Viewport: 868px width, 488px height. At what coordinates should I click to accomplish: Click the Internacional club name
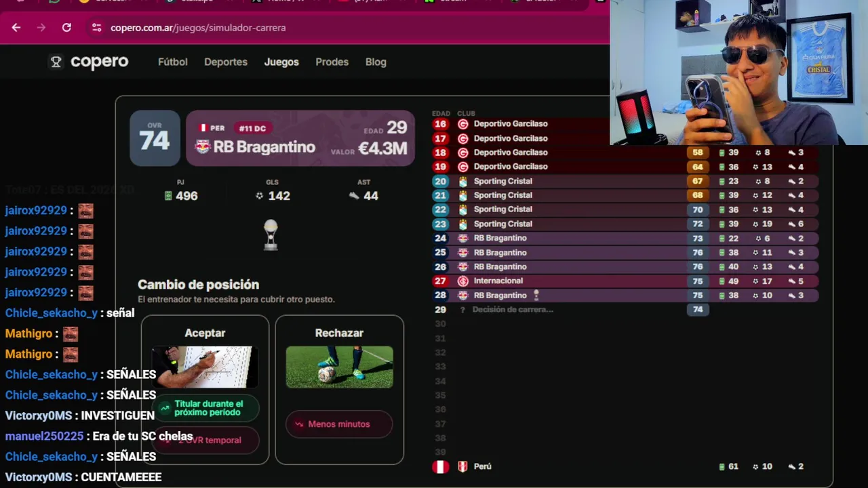(498, 281)
